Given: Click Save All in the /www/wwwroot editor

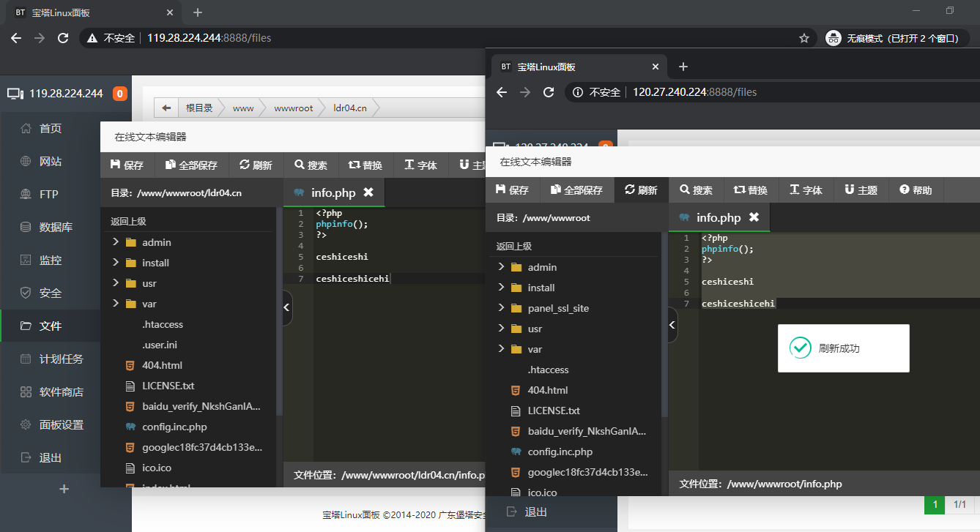Looking at the screenshot, I should tap(576, 190).
